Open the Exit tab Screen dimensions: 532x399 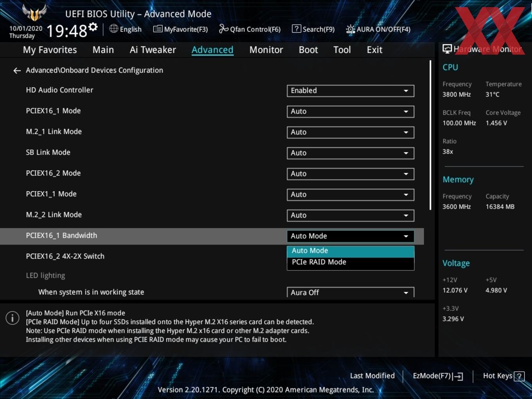(374, 50)
